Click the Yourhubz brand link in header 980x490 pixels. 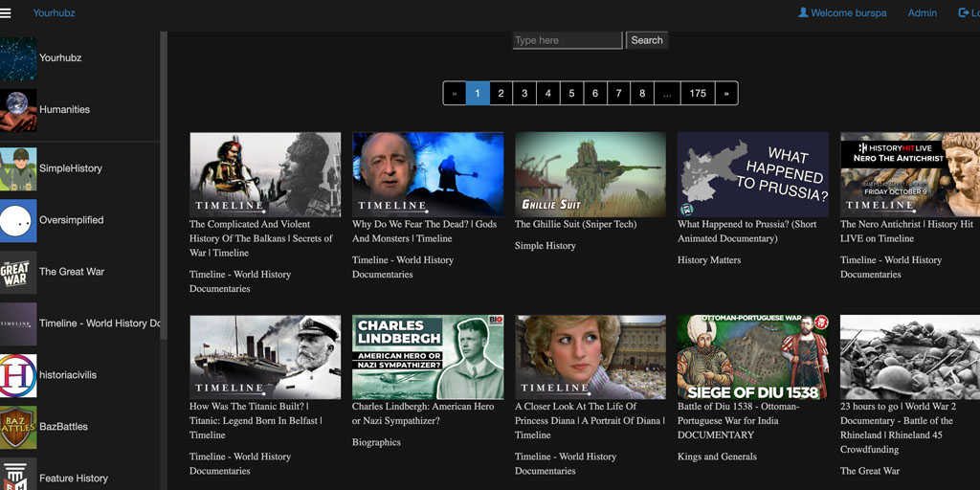[x=54, y=13]
